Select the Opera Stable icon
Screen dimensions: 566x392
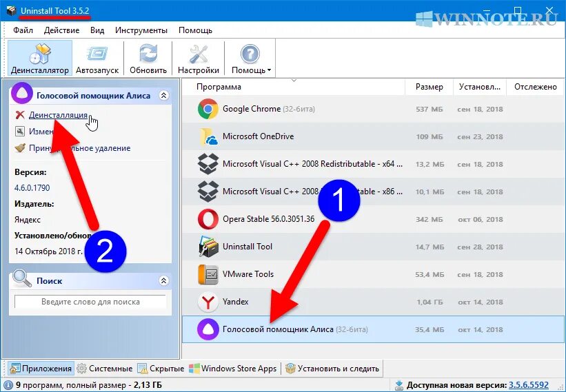point(208,219)
